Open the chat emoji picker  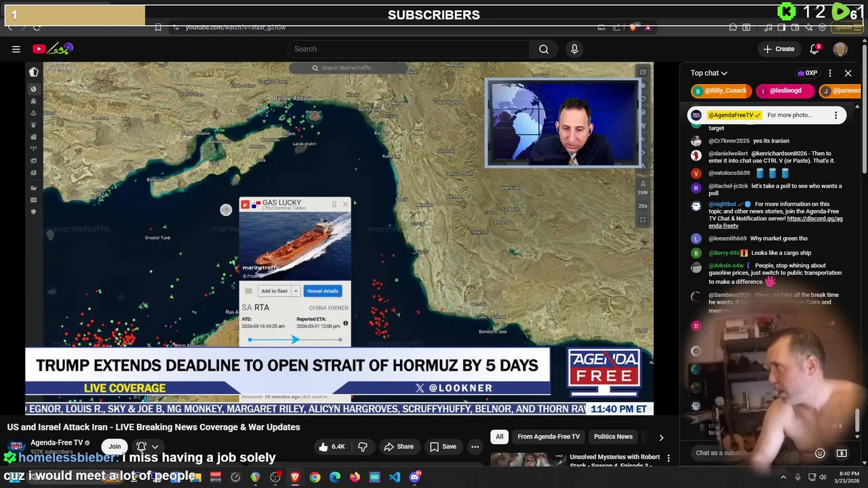820,453
